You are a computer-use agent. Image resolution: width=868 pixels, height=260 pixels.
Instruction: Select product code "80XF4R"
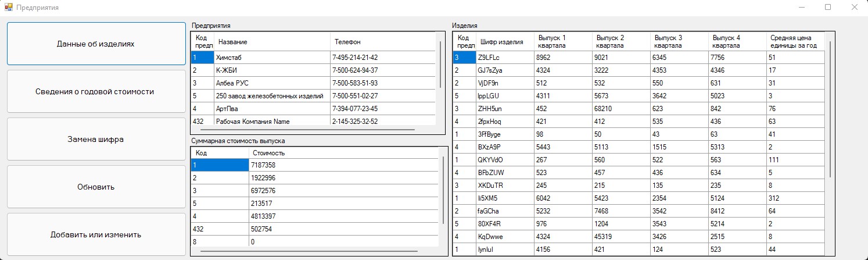505,224
